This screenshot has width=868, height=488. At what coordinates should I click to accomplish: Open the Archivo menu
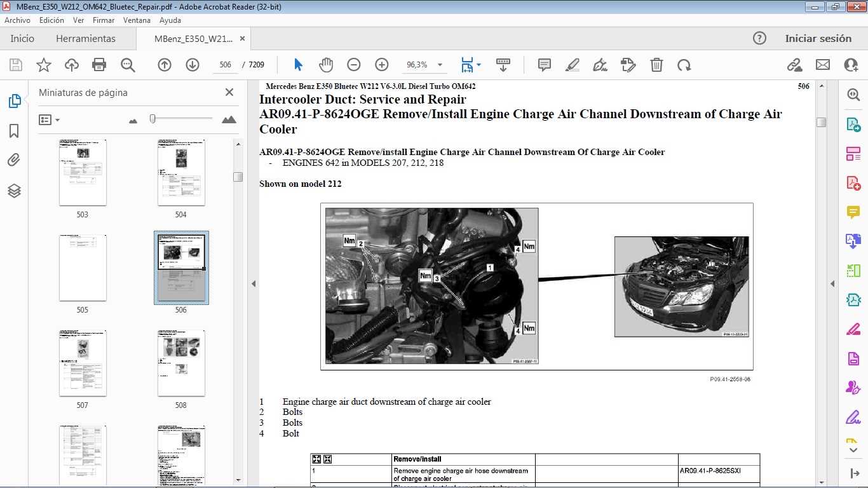pos(18,20)
